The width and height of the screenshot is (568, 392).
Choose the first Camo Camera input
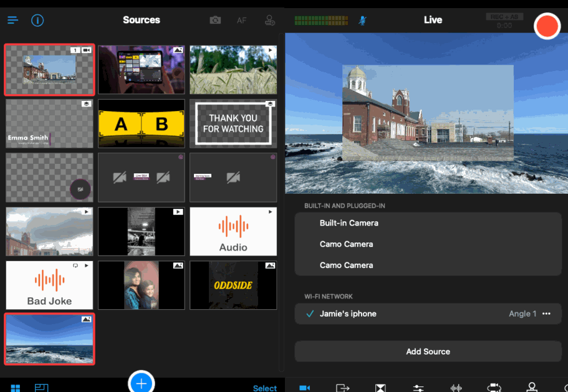[x=428, y=244]
